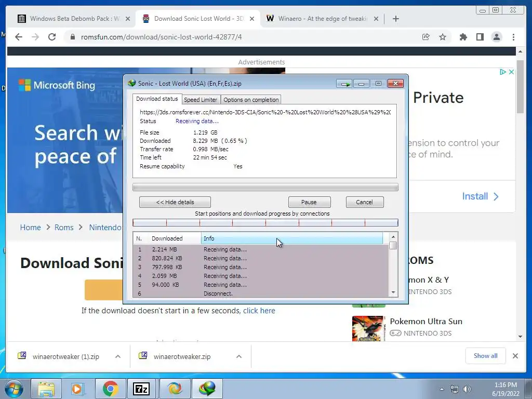Open the Chrome extensions puzzle icon
The height and width of the screenshot is (399, 532).
(463, 37)
